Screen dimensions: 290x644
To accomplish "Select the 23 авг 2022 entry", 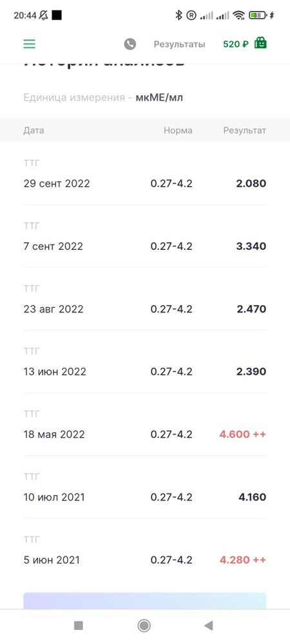I will click(144, 299).
